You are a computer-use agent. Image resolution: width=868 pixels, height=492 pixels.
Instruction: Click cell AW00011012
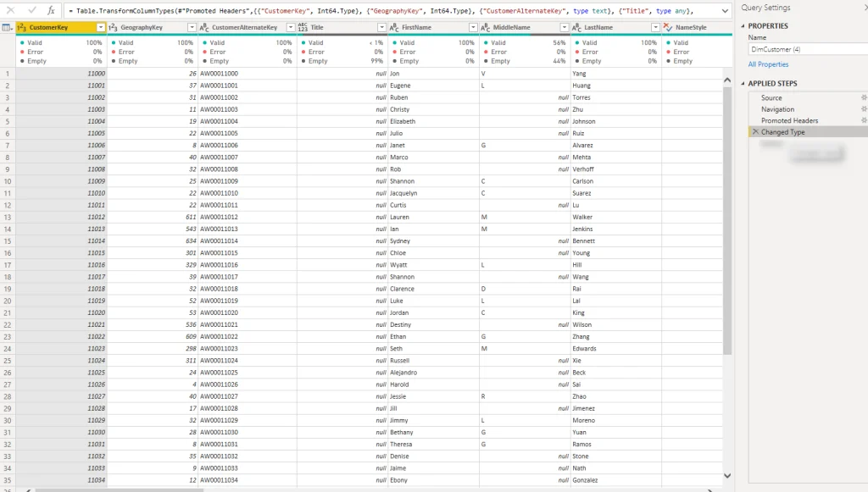coord(248,218)
